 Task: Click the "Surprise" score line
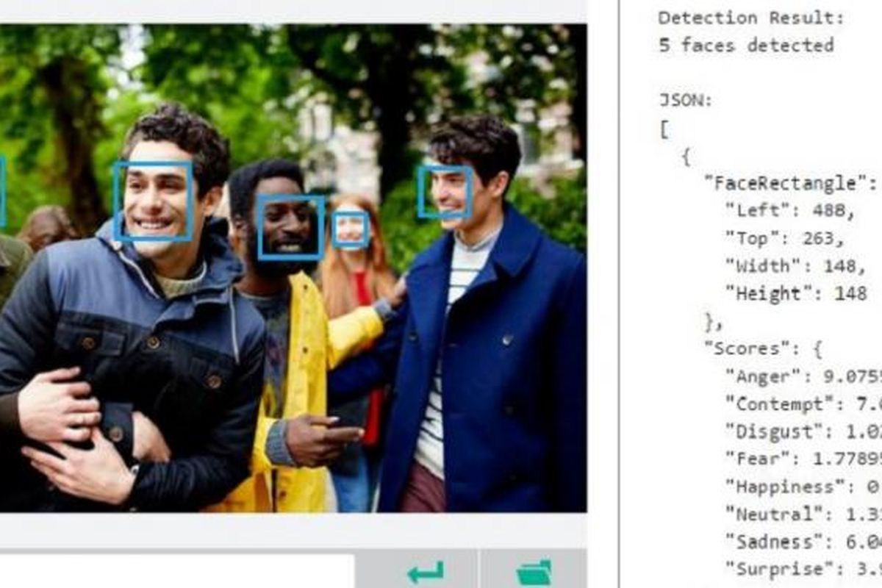tap(801, 569)
